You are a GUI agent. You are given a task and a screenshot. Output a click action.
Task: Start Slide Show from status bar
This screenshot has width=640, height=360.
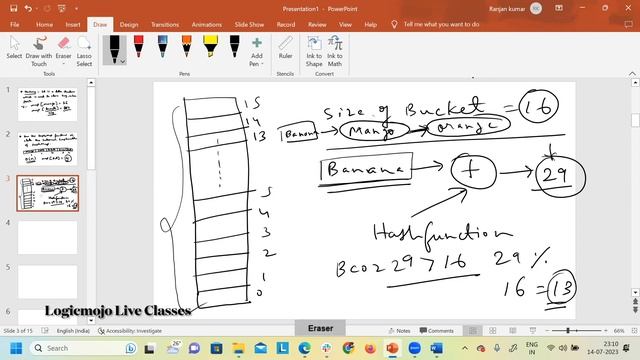pos(533,331)
